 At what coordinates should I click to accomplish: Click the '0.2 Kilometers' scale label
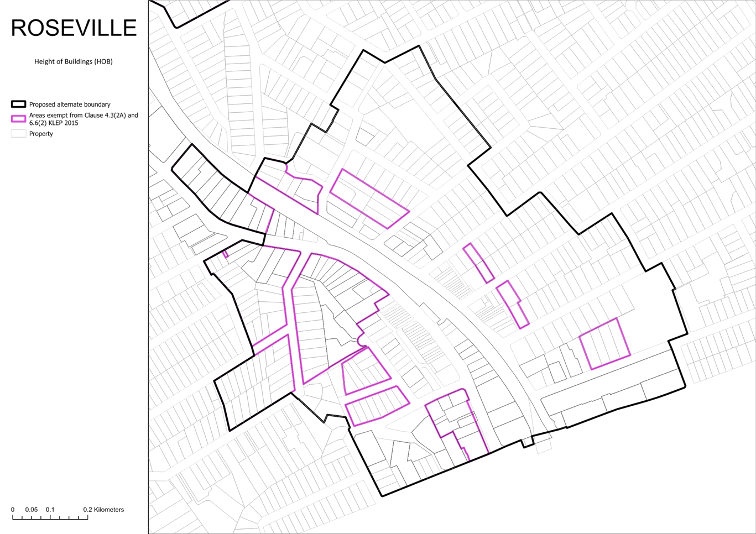point(103,510)
